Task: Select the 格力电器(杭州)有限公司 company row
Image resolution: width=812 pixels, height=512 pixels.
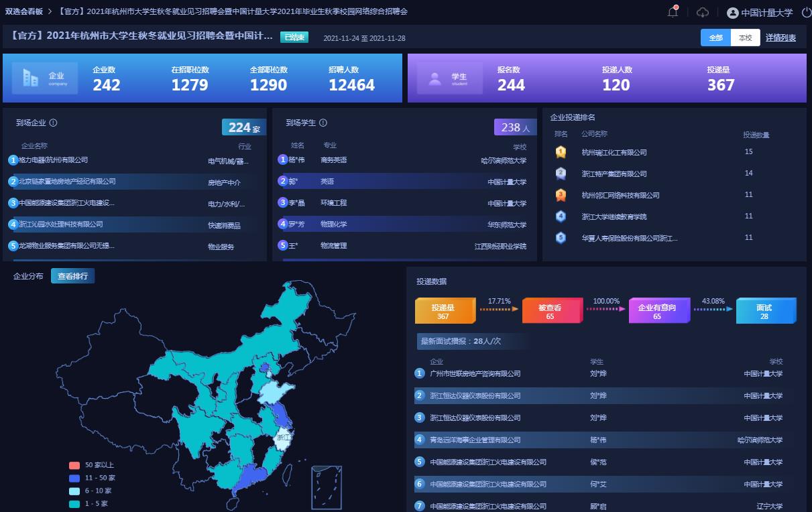Action: 54,160
